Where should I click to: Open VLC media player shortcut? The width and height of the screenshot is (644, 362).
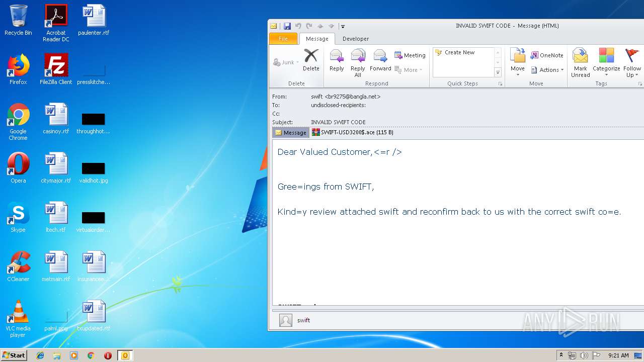(18, 319)
